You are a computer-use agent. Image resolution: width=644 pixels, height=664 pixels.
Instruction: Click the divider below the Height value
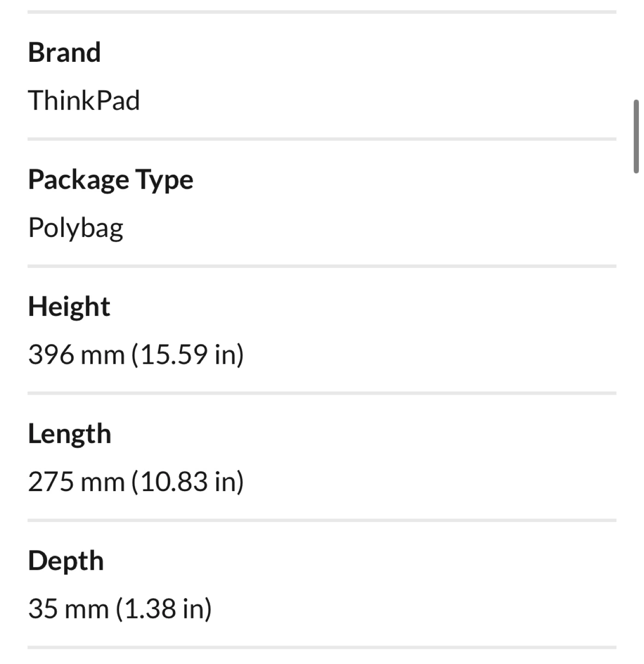322,393
